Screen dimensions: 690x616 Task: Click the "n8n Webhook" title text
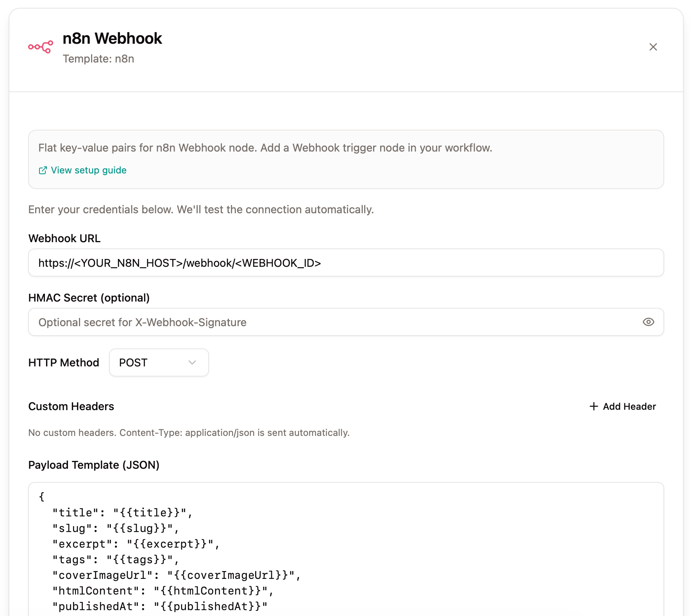pos(113,38)
